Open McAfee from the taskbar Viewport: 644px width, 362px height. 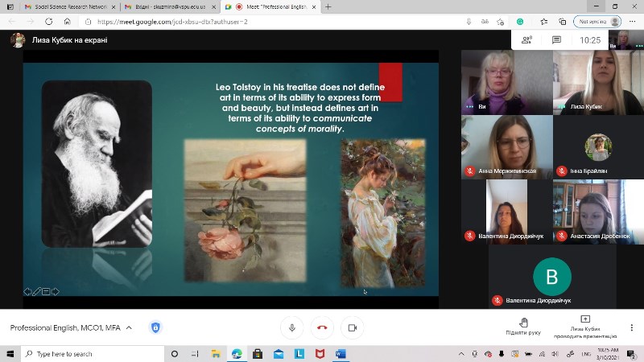320,354
